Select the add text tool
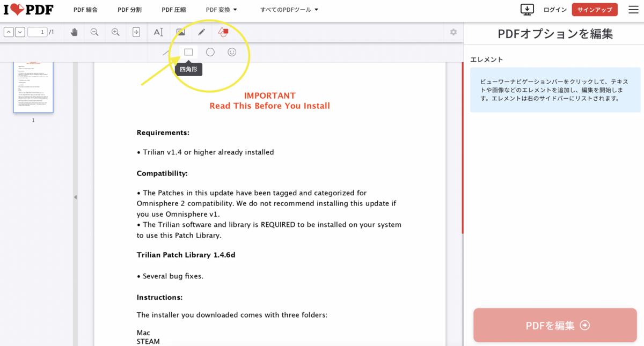 click(x=158, y=32)
